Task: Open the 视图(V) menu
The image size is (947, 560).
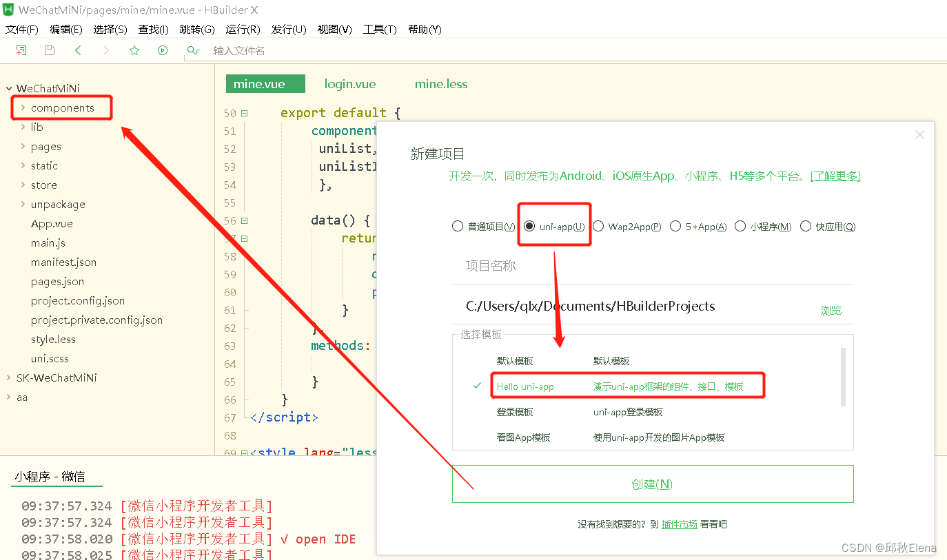Action: point(335,30)
